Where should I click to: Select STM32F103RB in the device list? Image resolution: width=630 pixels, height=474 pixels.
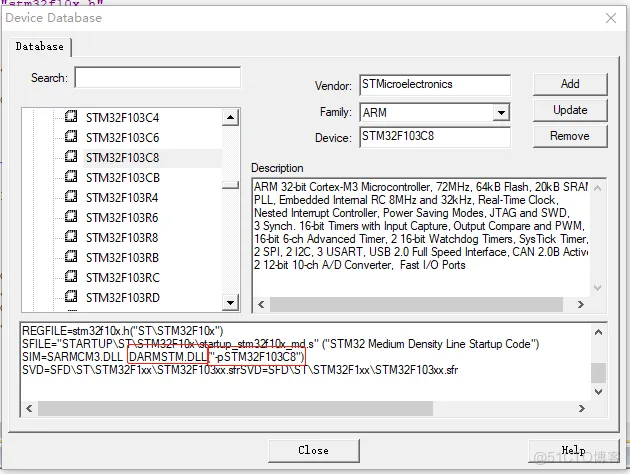(x=123, y=257)
